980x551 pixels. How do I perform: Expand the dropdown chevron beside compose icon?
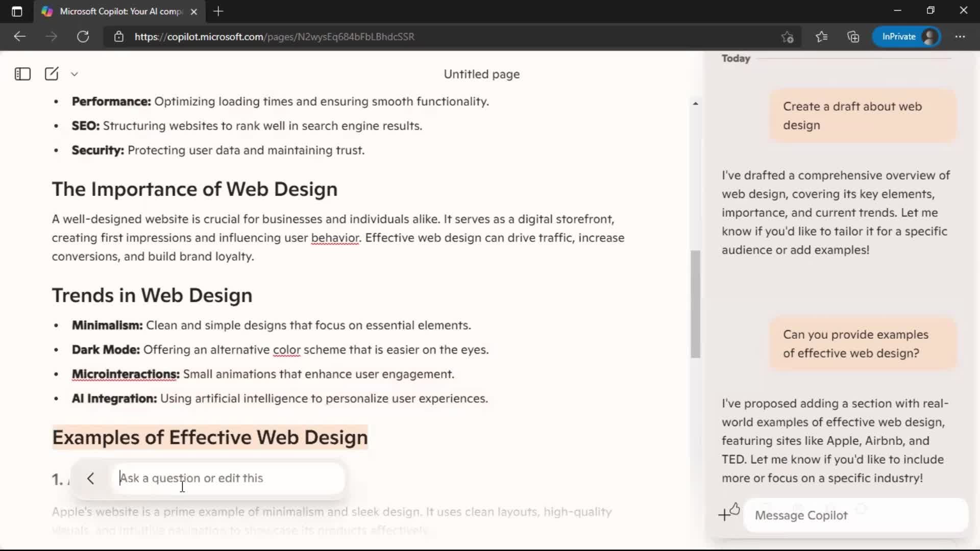tap(75, 74)
